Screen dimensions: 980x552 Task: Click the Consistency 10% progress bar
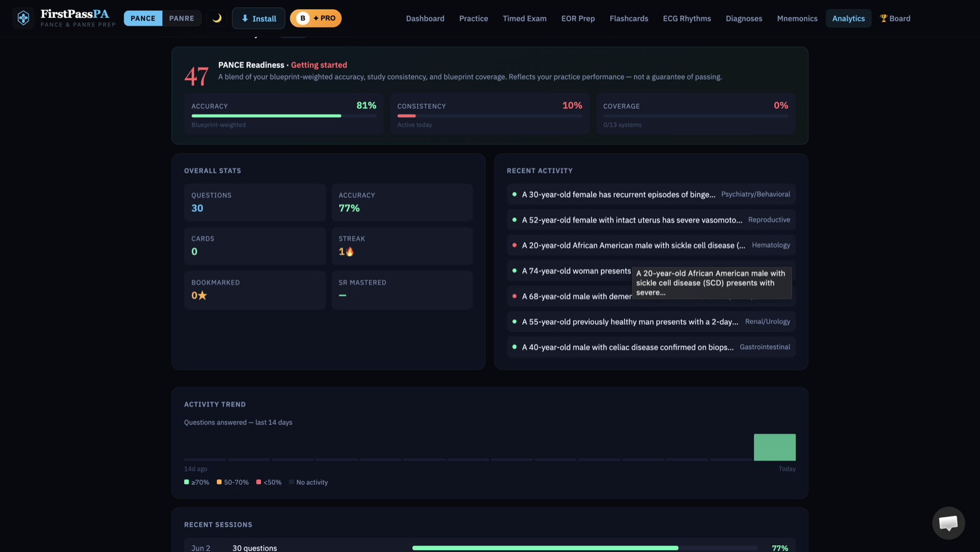click(489, 116)
